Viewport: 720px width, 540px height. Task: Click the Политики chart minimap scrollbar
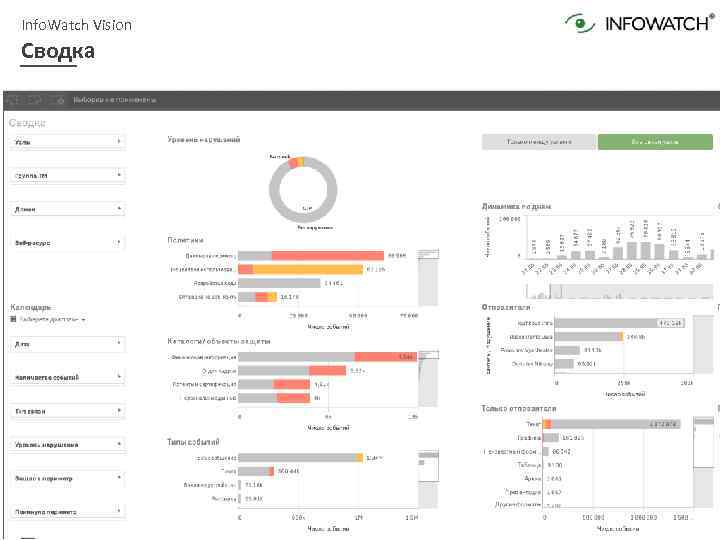[428, 277]
